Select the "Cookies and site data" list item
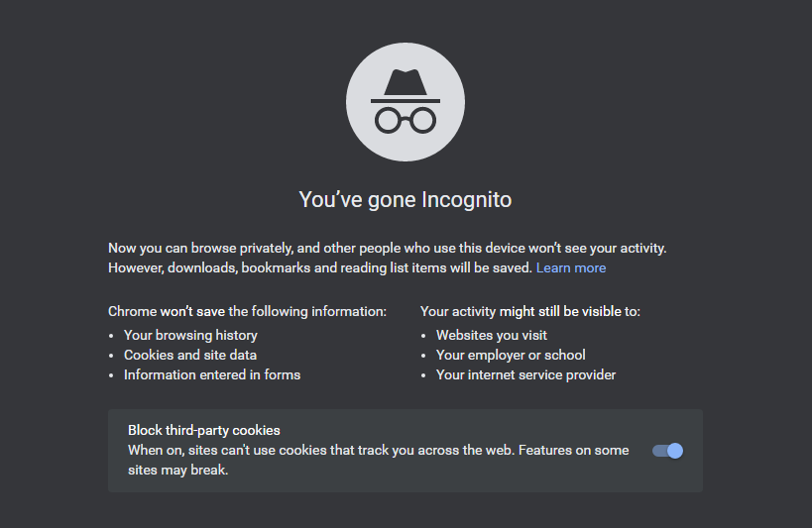 coord(190,355)
